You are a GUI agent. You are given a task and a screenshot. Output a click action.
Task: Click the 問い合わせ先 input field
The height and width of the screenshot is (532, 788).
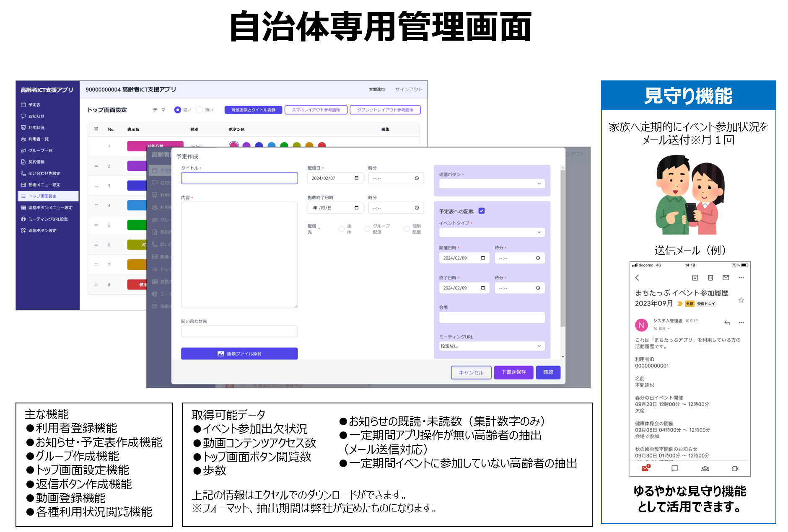(239, 331)
